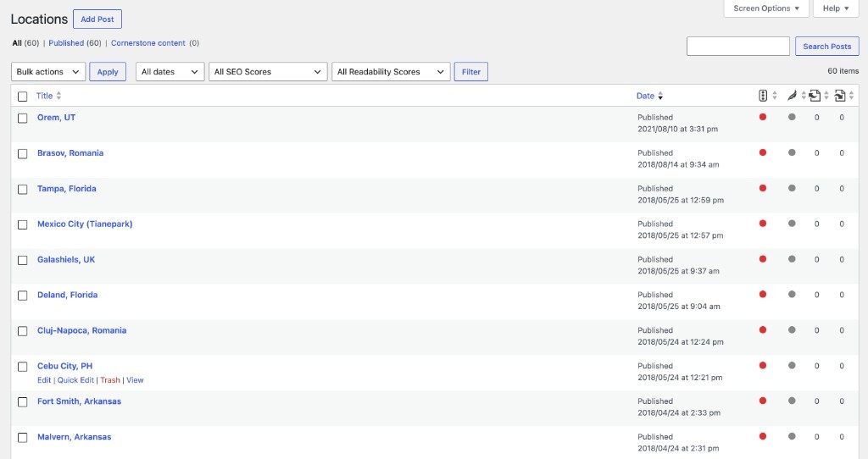Click View under Cebu City, PH
Image resolution: width=868 pixels, height=459 pixels.
point(135,380)
